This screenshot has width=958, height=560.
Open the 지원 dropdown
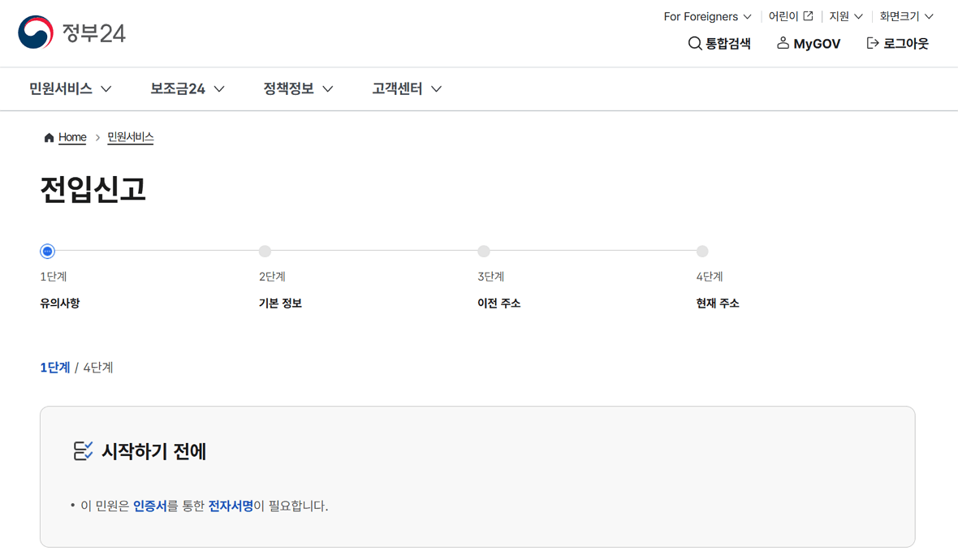(x=844, y=15)
